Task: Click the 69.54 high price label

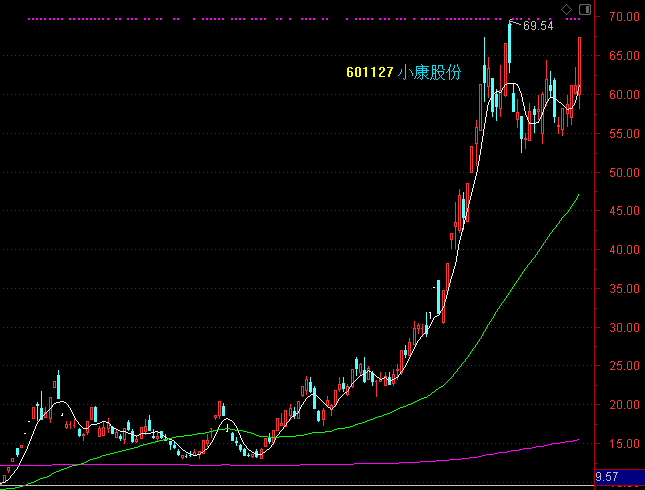Action: coord(538,26)
